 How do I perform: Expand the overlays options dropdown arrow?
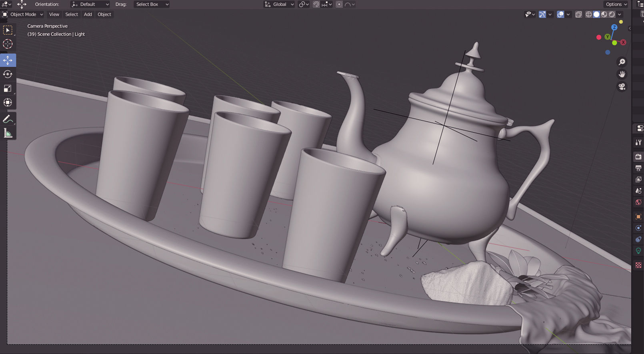point(568,14)
